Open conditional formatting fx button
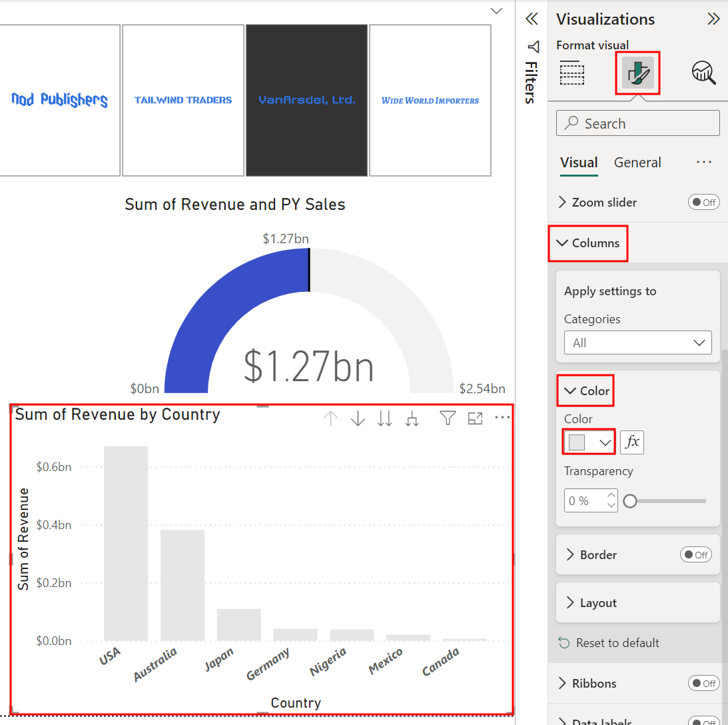The height and width of the screenshot is (725, 728). point(632,442)
